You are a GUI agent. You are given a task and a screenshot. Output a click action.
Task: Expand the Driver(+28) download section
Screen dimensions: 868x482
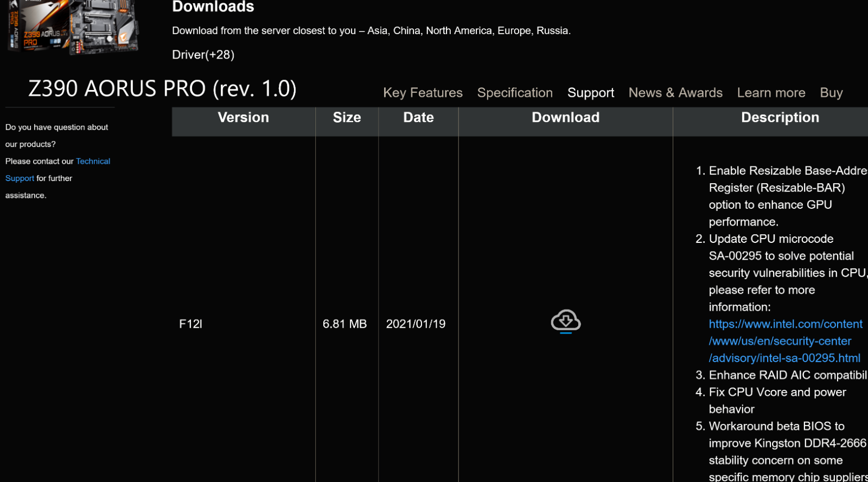click(x=203, y=55)
